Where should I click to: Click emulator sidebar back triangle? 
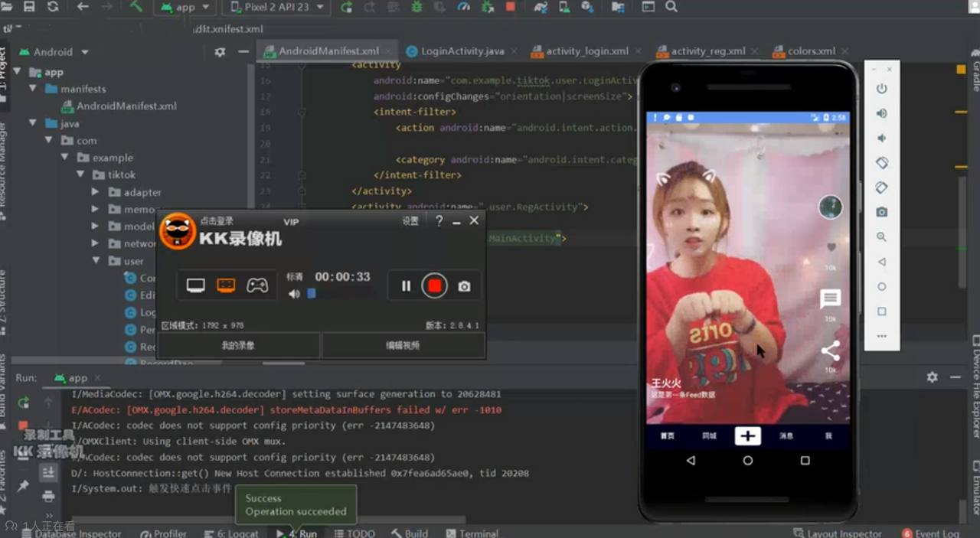click(882, 262)
